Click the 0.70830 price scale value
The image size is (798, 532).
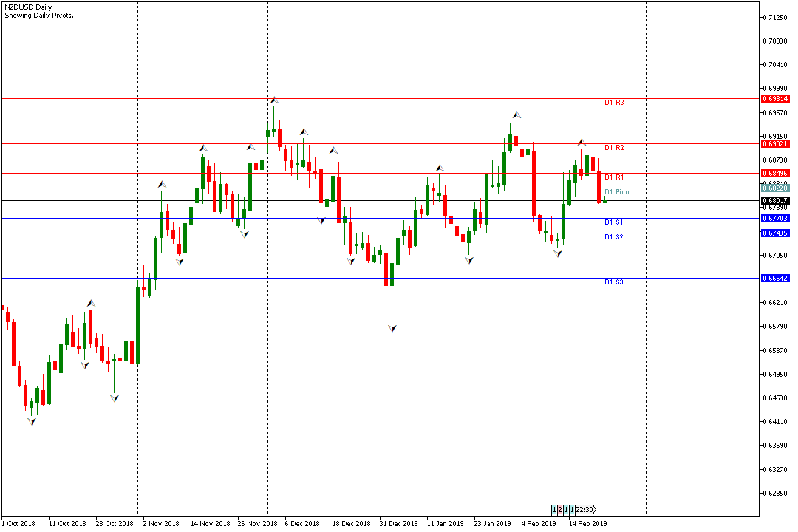click(x=775, y=41)
